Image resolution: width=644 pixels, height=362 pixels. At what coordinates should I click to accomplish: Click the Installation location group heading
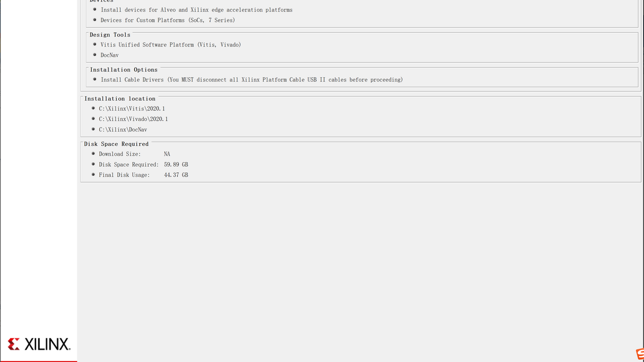pos(120,99)
